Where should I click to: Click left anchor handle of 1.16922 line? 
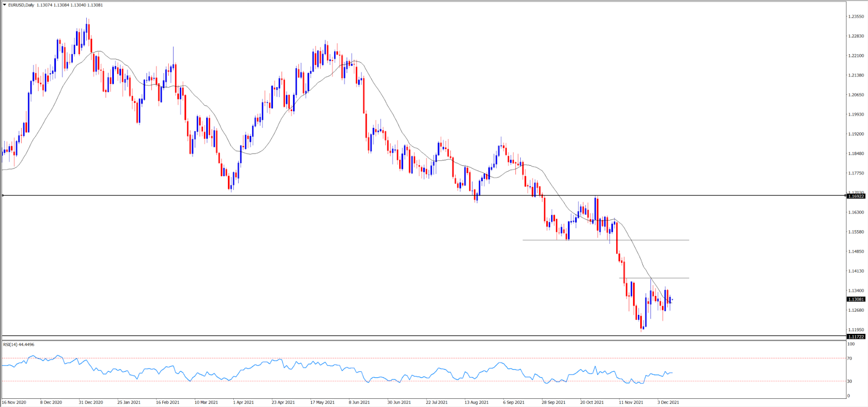coord(3,195)
